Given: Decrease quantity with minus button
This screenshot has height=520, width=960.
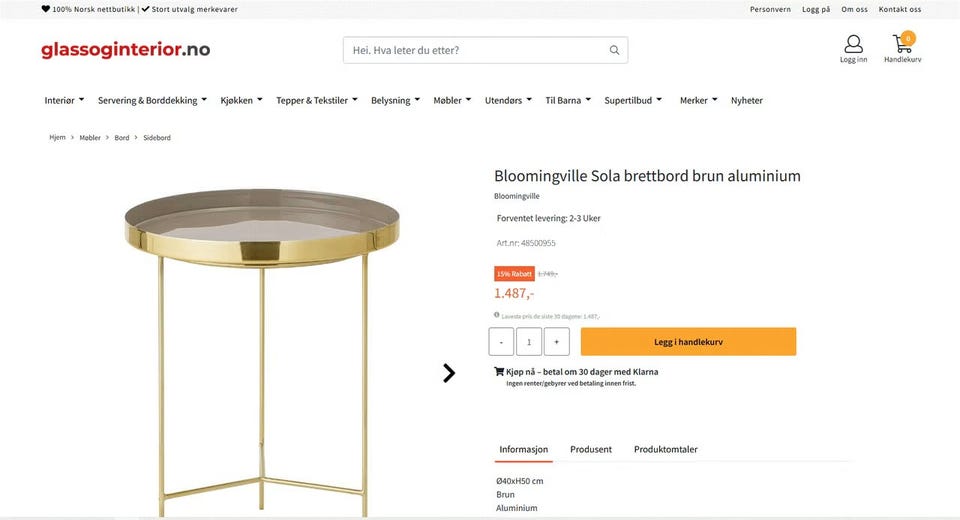Looking at the screenshot, I should [x=501, y=342].
